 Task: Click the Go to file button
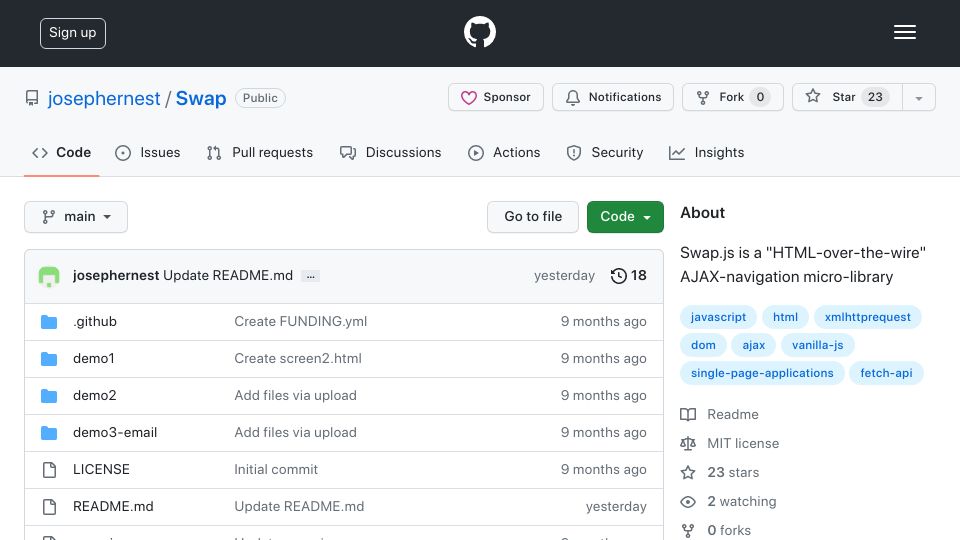(533, 217)
